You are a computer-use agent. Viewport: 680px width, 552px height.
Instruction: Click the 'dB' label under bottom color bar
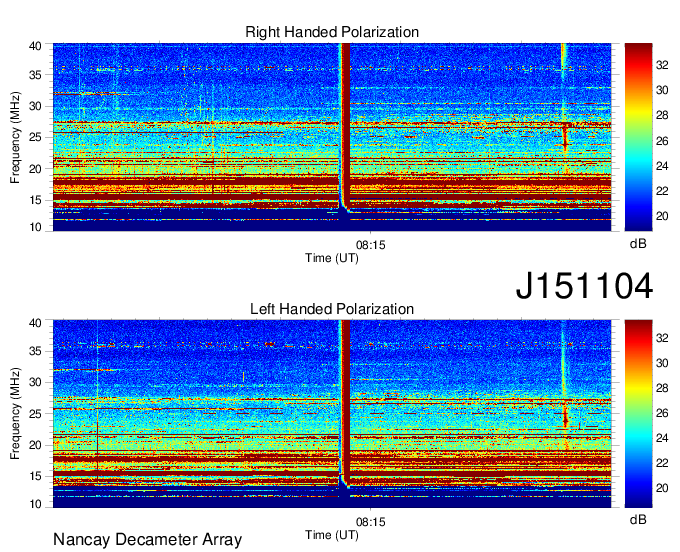[638, 519]
